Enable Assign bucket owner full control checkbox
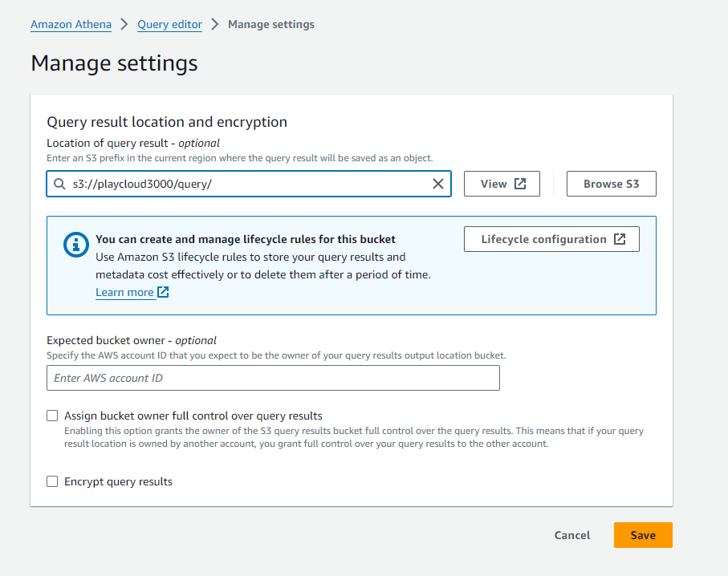 [x=52, y=416]
